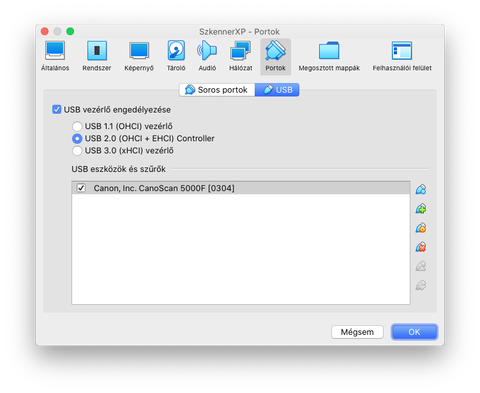Zoom the window with green button
Image resolution: width=480 pixels, height=393 pixels.
[70, 31]
